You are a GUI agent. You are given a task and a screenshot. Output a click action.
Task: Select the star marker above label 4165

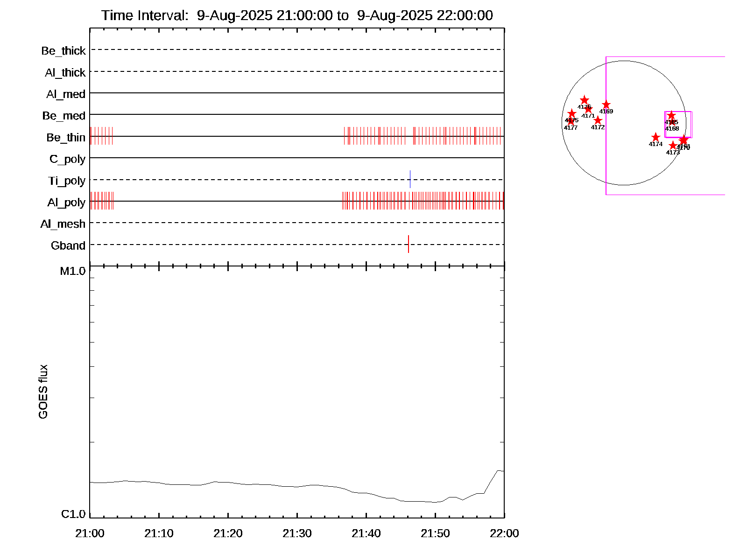(x=671, y=115)
